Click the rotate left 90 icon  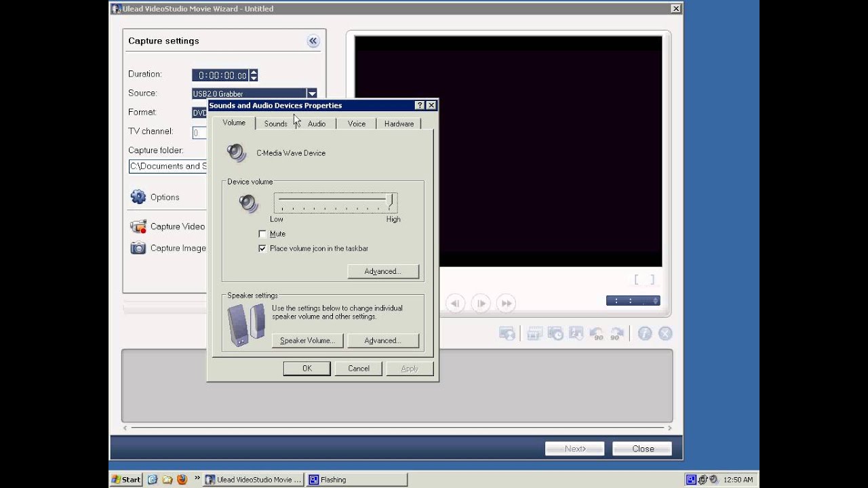coord(597,333)
